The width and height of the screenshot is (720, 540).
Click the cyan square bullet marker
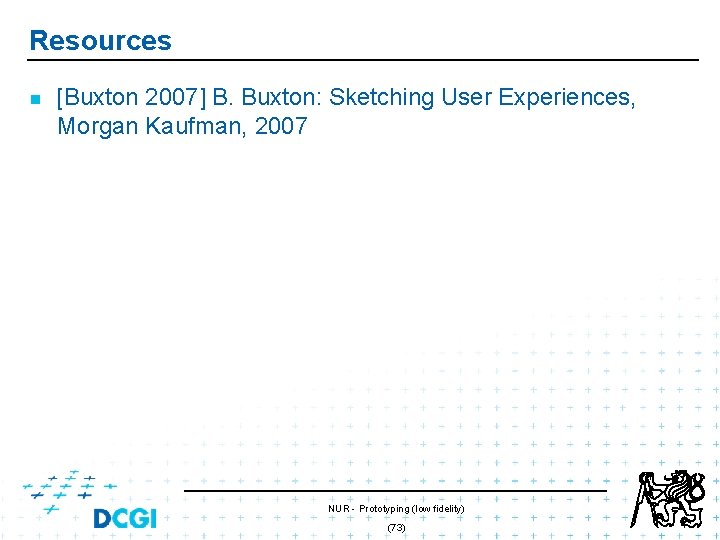35,99
